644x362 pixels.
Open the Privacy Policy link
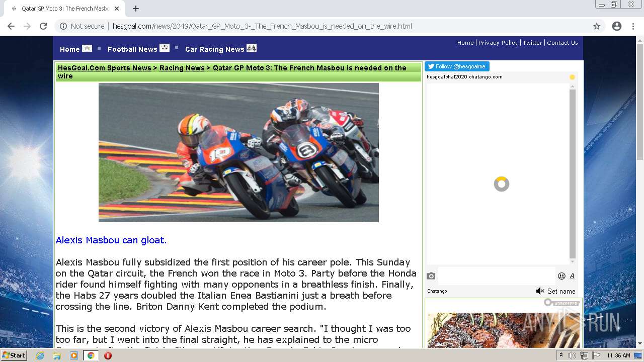[498, 43]
